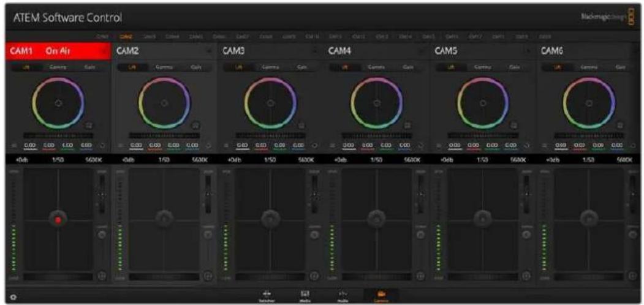Reset CAM5 color values with reset icon
The height and width of the screenshot is (305, 644).
click(x=527, y=145)
